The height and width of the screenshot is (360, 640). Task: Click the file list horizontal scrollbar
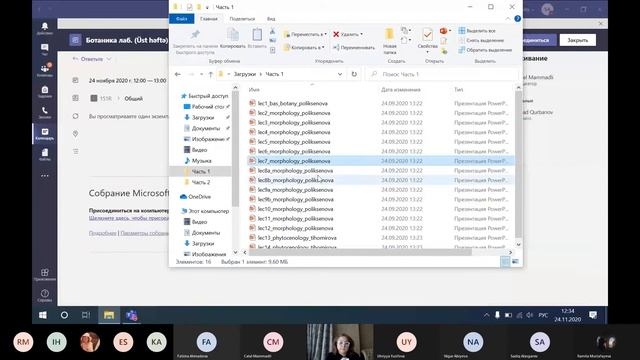pyautogui.click(x=359, y=252)
